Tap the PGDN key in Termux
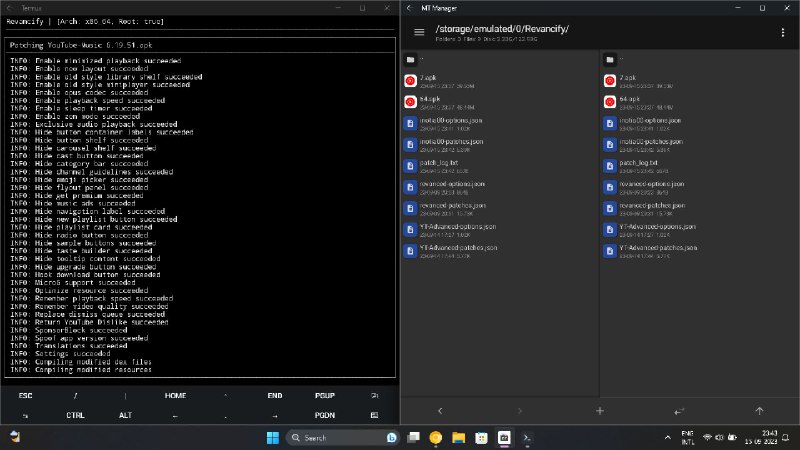 tap(324, 415)
